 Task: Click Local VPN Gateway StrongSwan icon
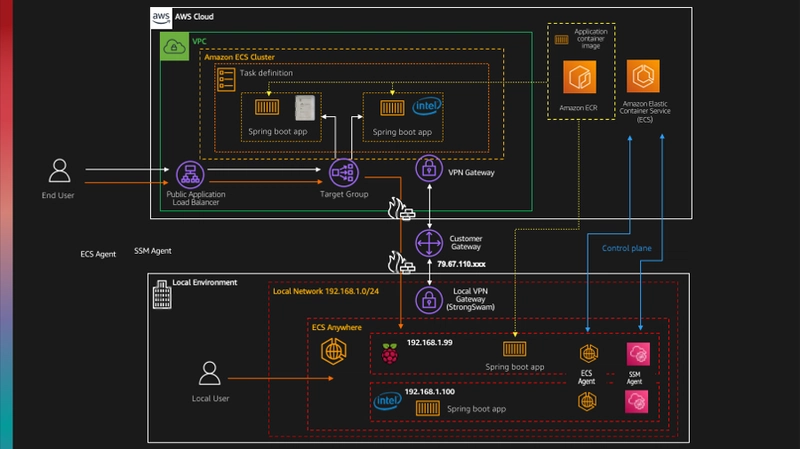429,300
